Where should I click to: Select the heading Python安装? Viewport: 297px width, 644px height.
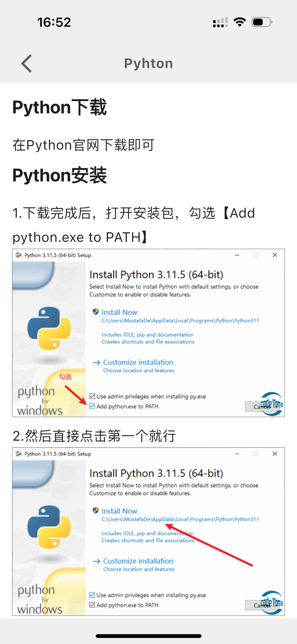(60, 175)
